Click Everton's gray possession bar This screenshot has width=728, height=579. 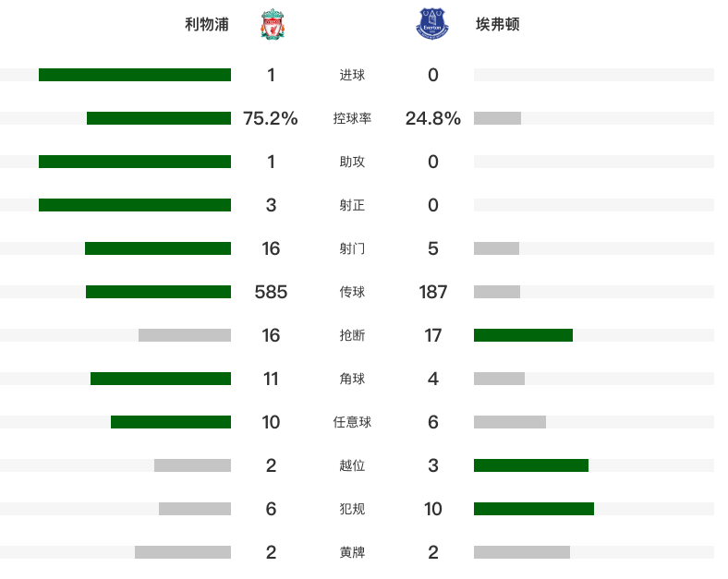click(497, 118)
